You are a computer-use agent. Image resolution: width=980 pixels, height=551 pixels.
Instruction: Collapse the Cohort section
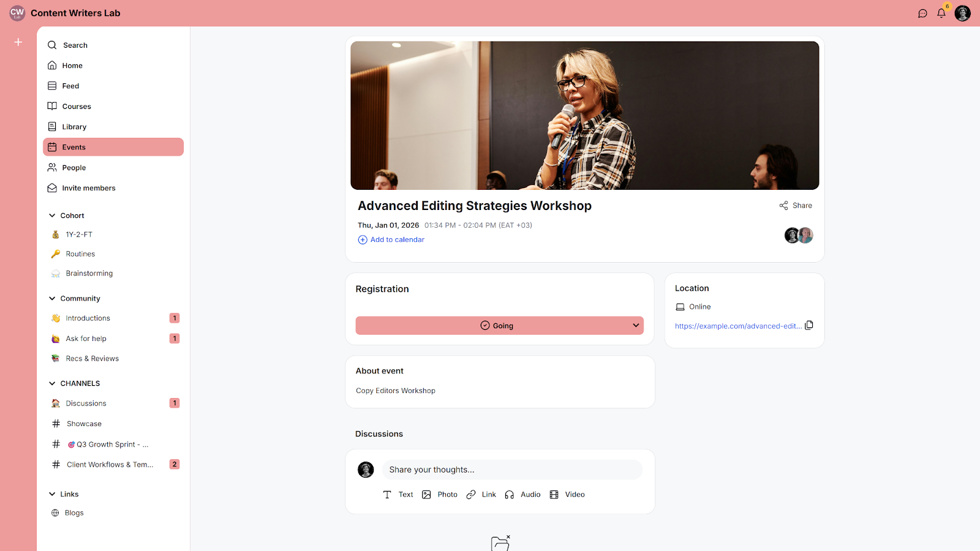click(52, 216)
